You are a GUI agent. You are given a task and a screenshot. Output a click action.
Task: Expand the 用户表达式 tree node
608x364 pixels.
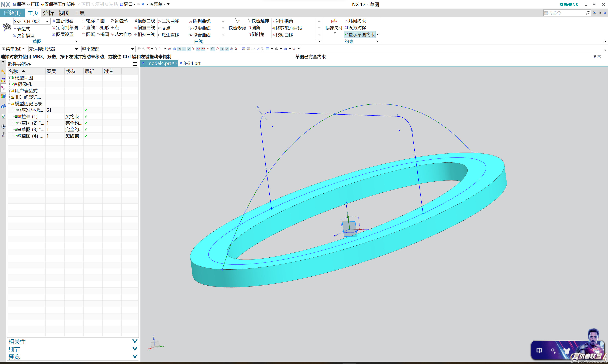[9, 91]
